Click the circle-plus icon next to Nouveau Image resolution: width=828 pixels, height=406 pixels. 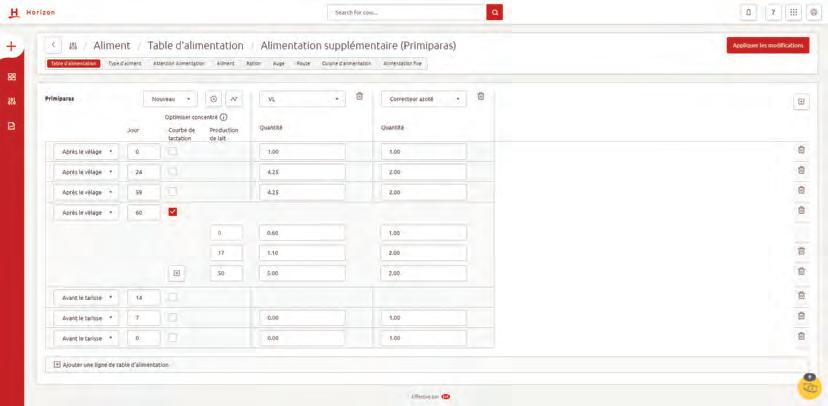213,99
